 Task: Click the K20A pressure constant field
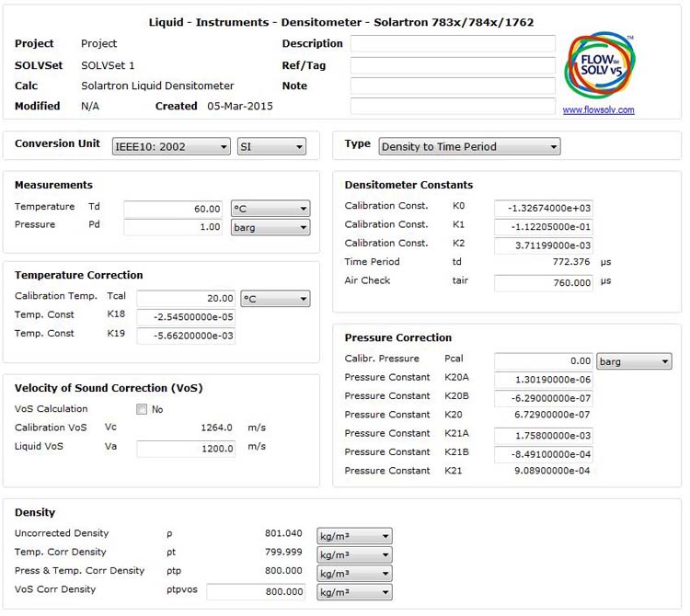click(544, 380)
